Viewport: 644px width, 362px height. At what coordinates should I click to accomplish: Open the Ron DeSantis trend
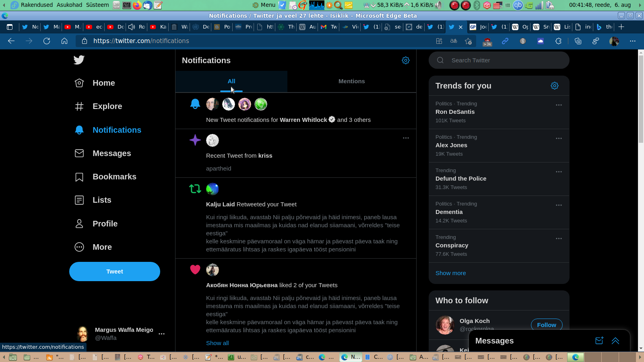(499, 112)
